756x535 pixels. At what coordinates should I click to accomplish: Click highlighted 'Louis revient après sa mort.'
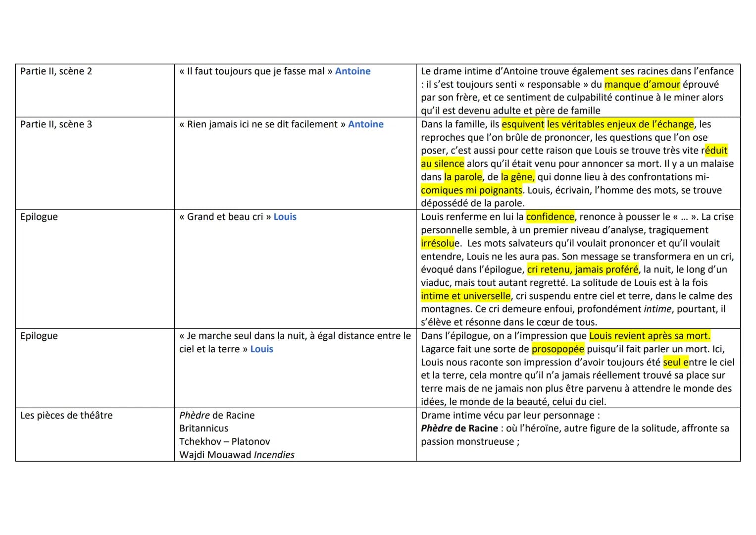(x=650, y=336)
